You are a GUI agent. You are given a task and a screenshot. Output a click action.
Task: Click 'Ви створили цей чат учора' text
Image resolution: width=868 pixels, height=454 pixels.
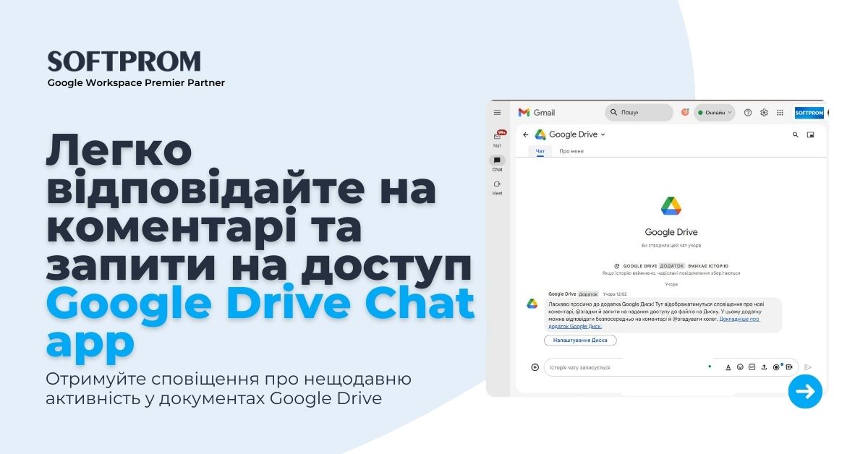(x=671, y=247)
